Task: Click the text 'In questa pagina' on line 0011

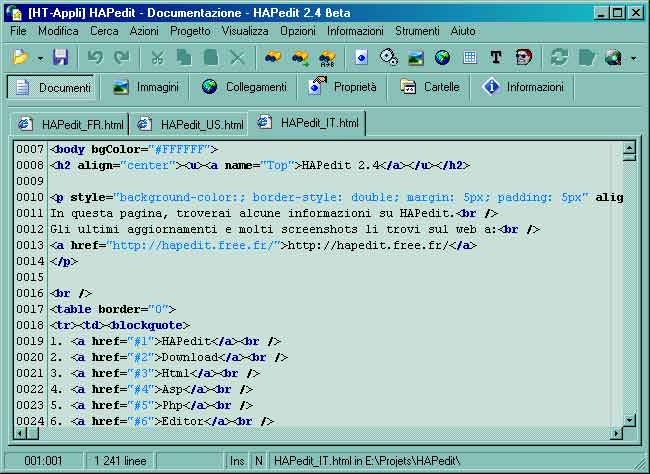Action: 106,213
